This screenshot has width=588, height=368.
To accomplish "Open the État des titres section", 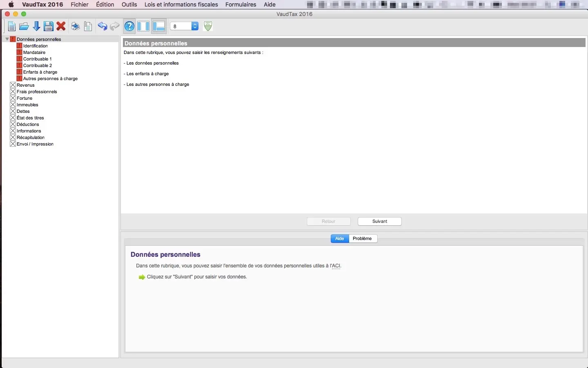I will pyautogui.click(x=30, y=118).
